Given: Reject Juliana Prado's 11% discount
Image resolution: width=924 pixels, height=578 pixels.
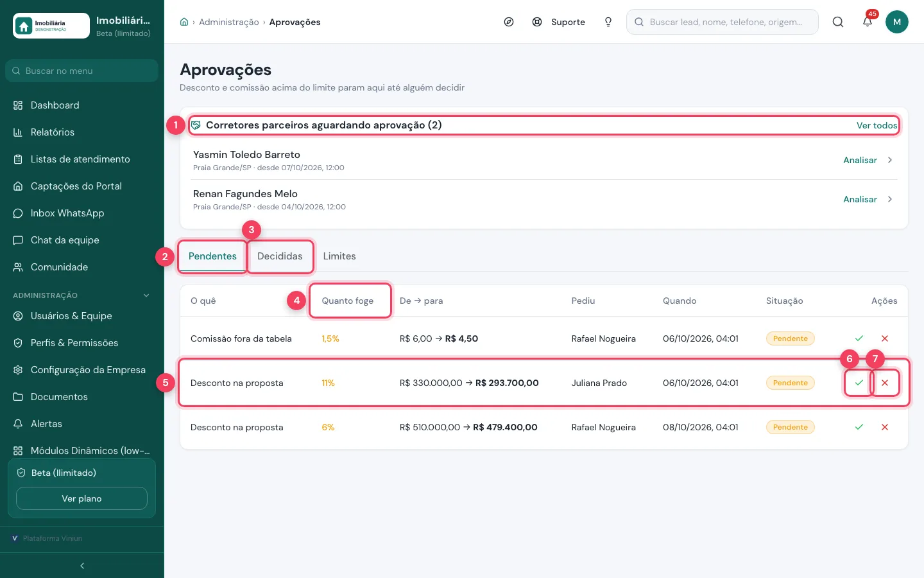Looking at the screenshot, I should pos(885,383).
